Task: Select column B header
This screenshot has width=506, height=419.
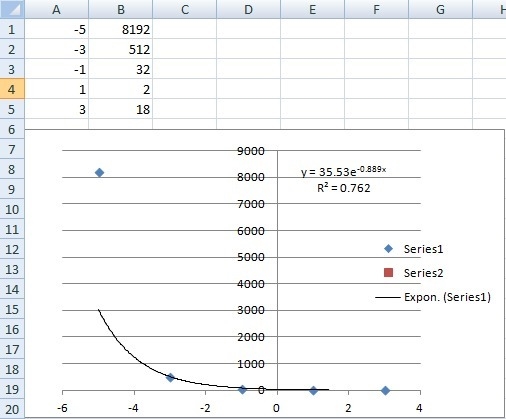Action: click(x=121, y=9)
